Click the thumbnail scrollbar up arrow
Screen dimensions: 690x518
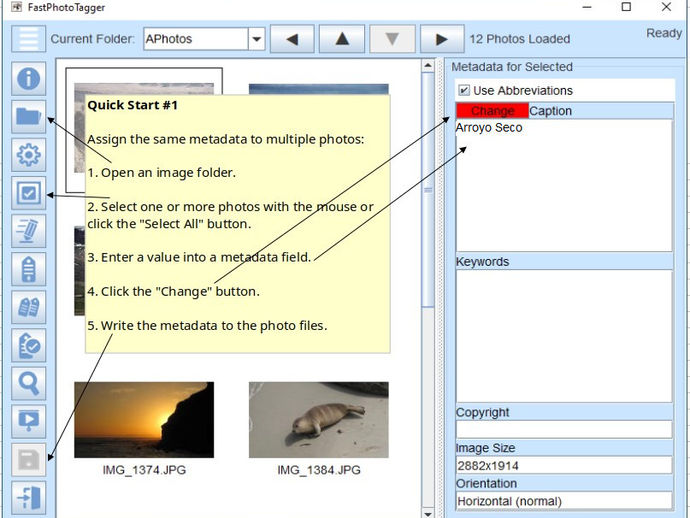tap(428, 66)
